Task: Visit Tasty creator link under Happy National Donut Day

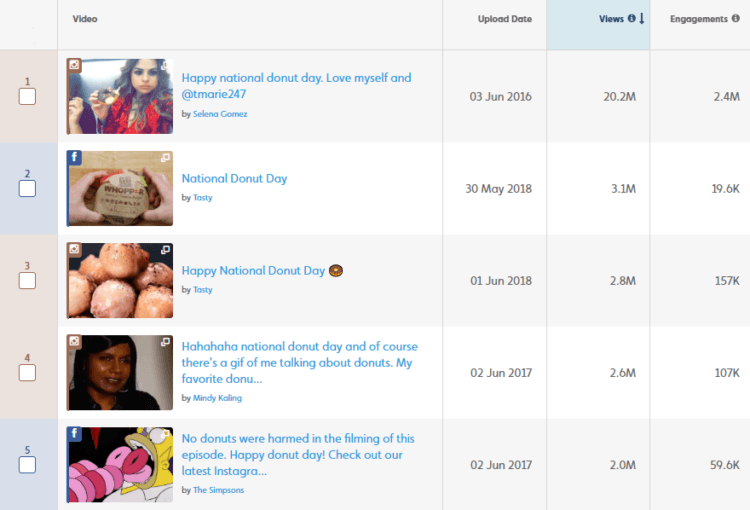Action: click(202, 290)
